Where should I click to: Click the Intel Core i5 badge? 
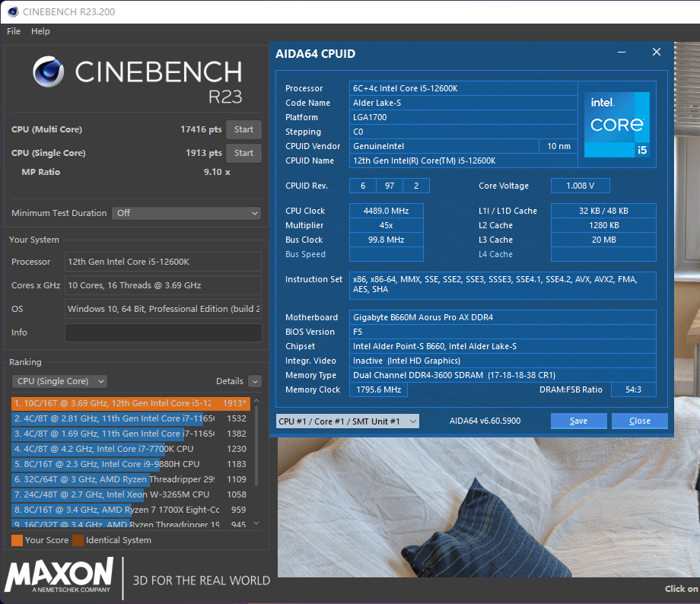coord(616,125)
